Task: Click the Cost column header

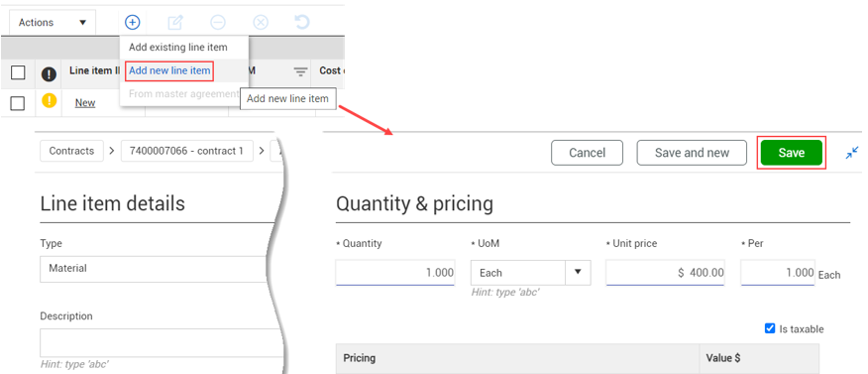Action: tap(331, 70)
